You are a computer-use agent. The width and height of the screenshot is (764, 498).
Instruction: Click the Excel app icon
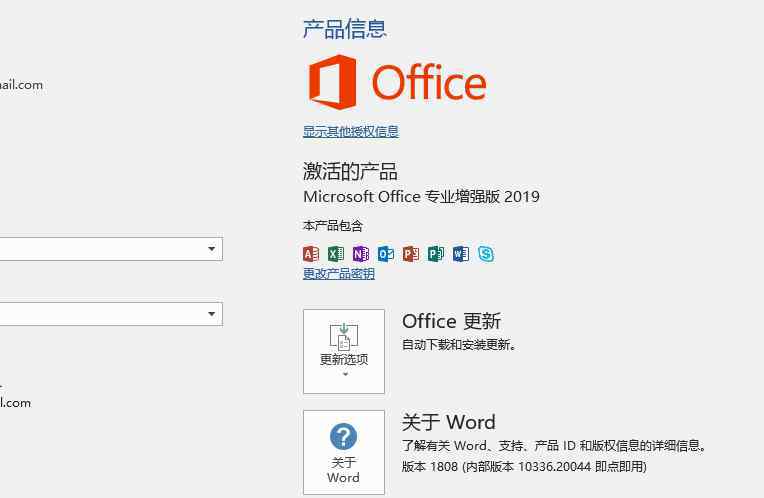(x=336, y=254)
